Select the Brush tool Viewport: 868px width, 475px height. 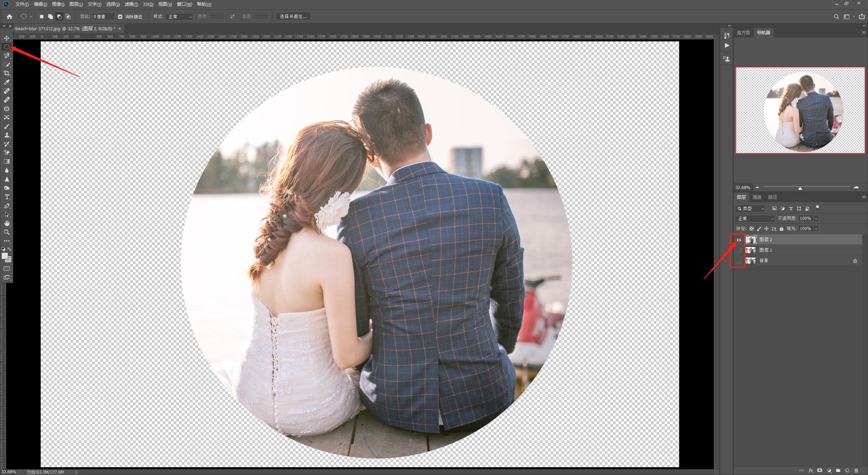pos(7,127)
